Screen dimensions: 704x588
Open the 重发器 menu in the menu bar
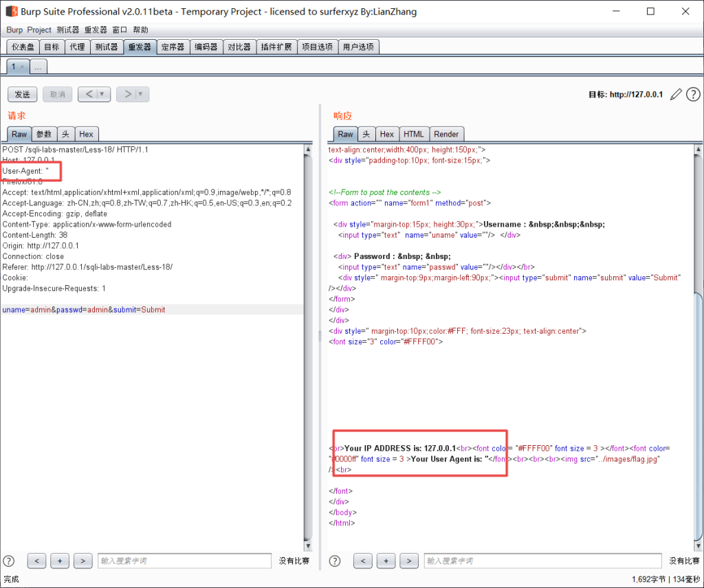(96, 30)
